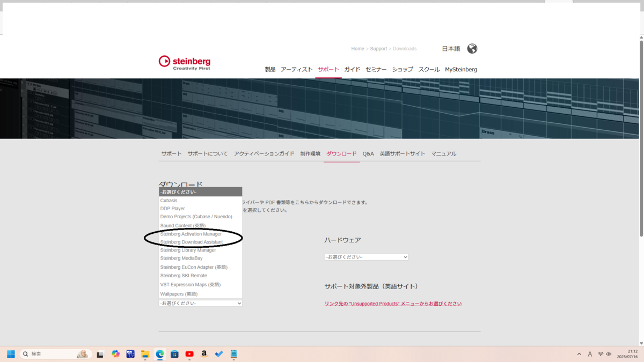Select the Q&A tab

[368, 154]
